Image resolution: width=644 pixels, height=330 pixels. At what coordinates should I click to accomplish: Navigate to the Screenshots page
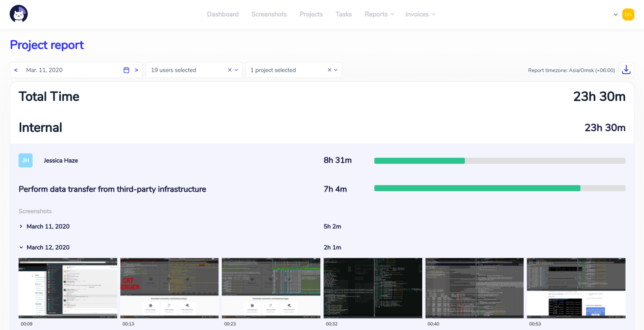pos(269,14)
